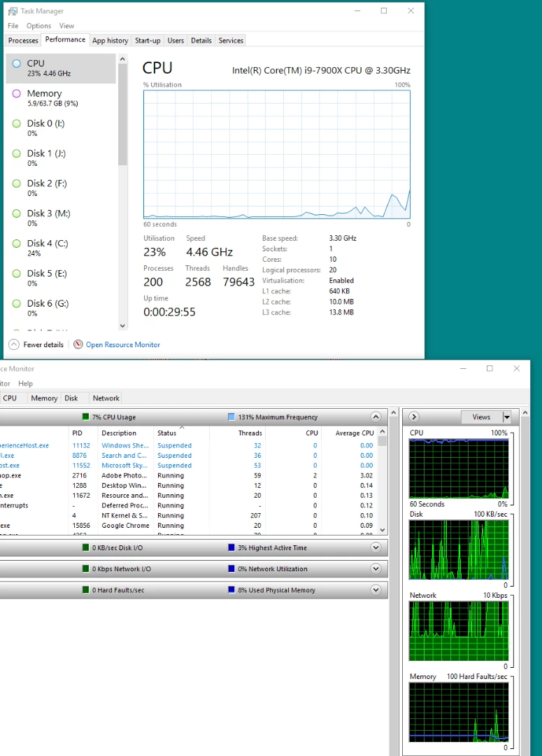Collapse the CPU section chevron
The width and height of the screenshot is (542, 756).
pos(376,416)
